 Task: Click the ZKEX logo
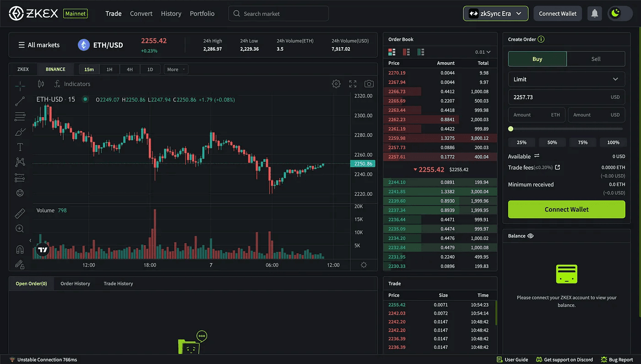click(33, 13)
